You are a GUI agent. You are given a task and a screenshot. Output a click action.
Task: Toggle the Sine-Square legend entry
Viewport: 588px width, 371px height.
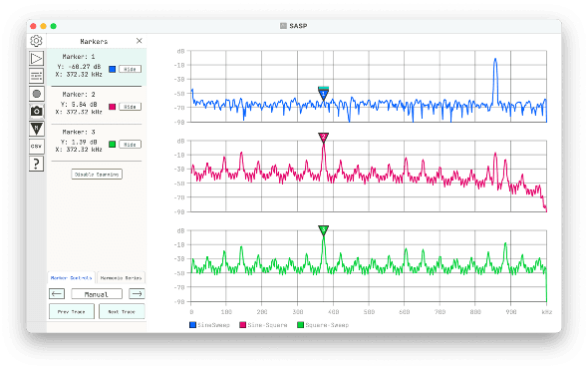tap(263, 325)
